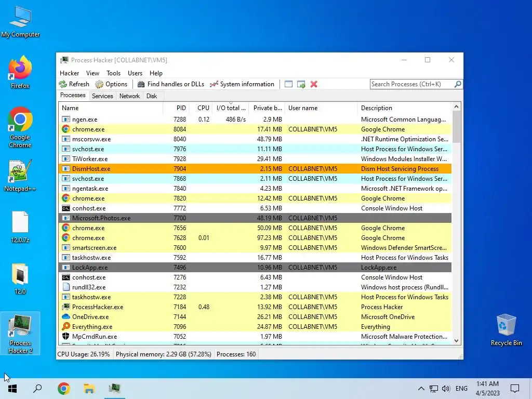Sort by Private bytes column header
532x399 pixels.
pyautogui.click(x=267, y=108)
